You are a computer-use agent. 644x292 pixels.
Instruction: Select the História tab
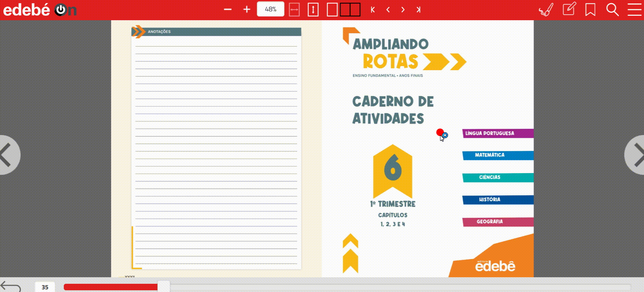[498, 200]
